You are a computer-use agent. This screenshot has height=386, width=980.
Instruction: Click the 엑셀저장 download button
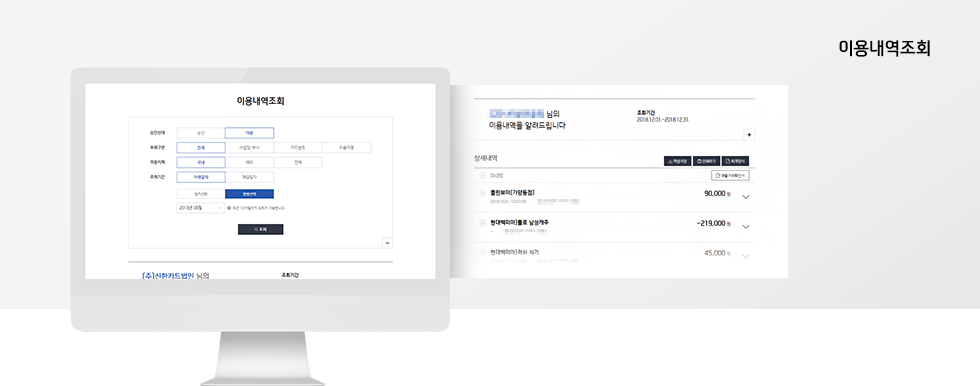pos(678,161)
